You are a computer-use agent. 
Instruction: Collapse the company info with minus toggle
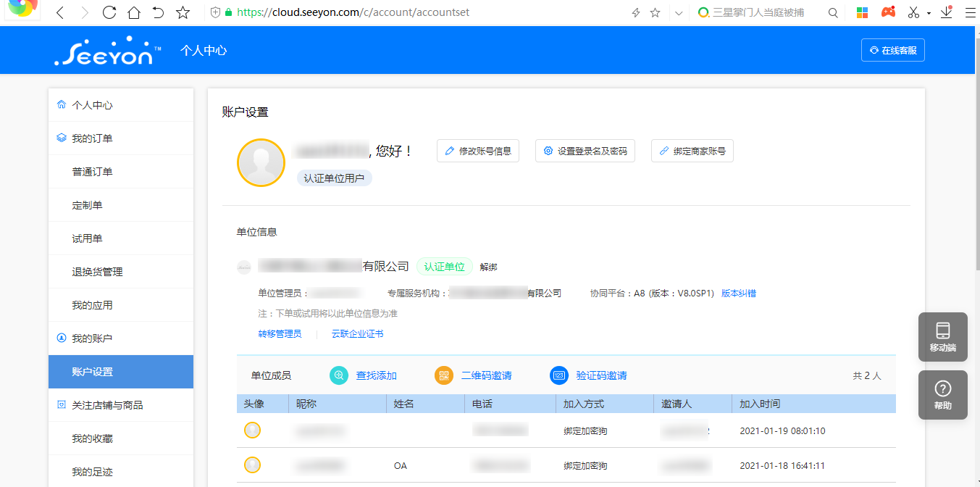pos(244,267)
